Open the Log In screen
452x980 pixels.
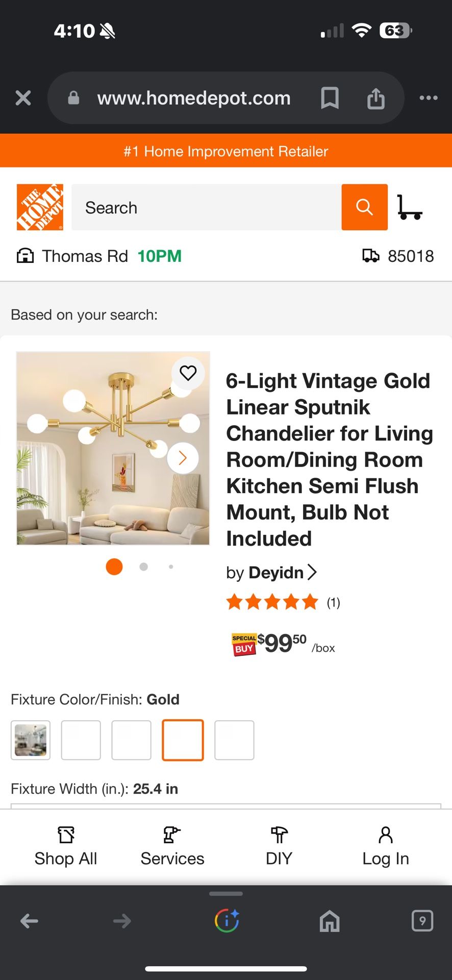click(385, 845)
